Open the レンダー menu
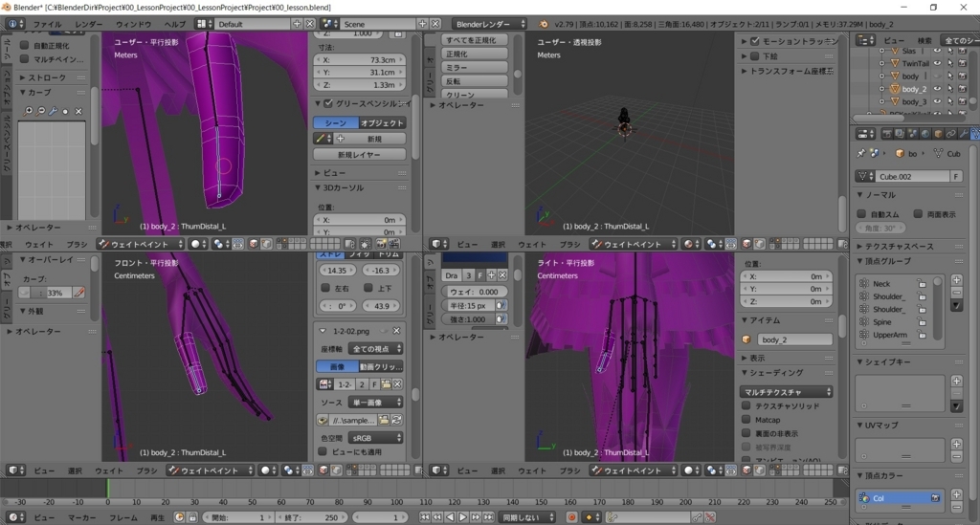 click(89, 24)
